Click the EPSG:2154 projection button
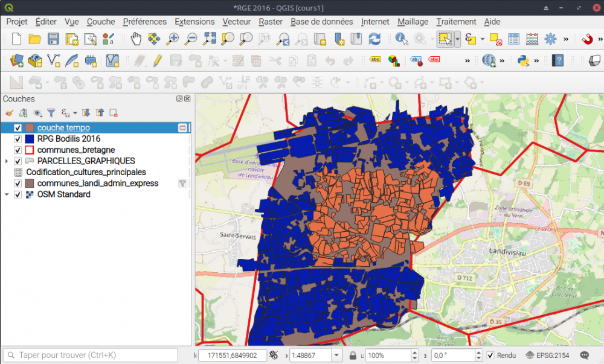The width and height of the screenshot is (604, 364). (x=547, y=356)
